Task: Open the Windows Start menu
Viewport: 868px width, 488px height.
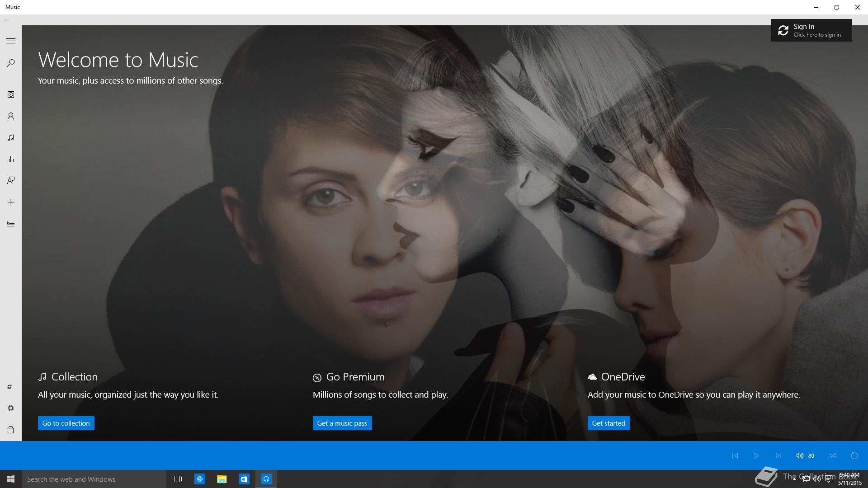Action: [11, 479]
